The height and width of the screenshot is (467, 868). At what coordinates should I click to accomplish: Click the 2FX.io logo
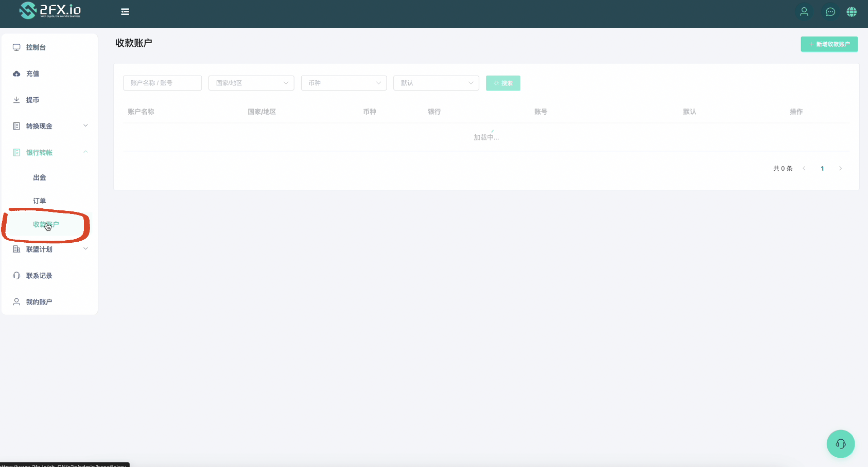coord(50,10)
